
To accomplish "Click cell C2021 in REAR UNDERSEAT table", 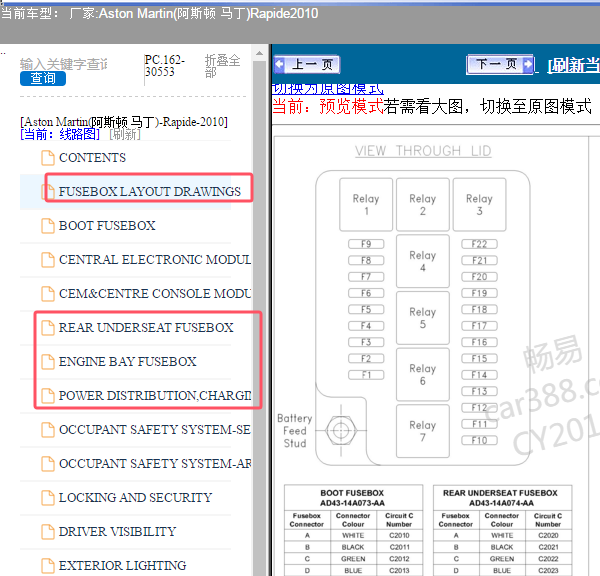I will pyautogui.click(x=548, y=547).
